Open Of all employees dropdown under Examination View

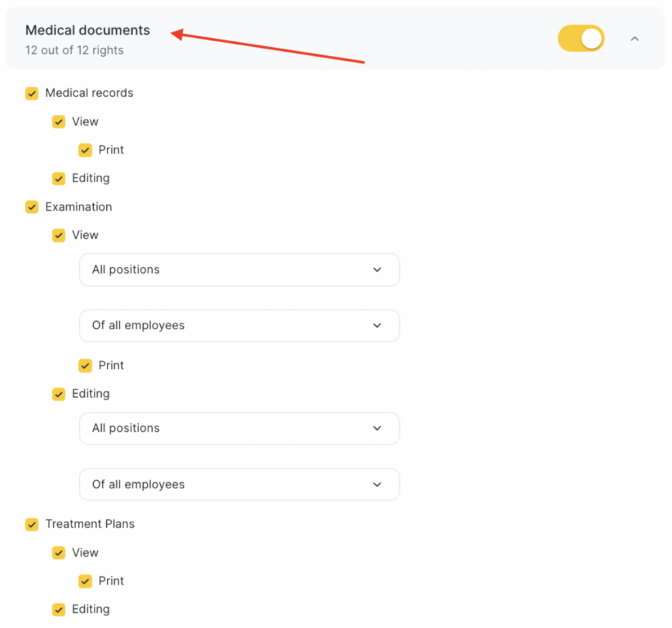click(239, 325)
